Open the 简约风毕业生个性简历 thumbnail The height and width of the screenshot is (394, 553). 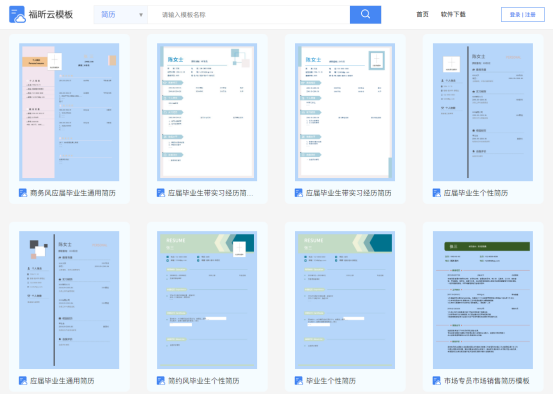point(207,300)
